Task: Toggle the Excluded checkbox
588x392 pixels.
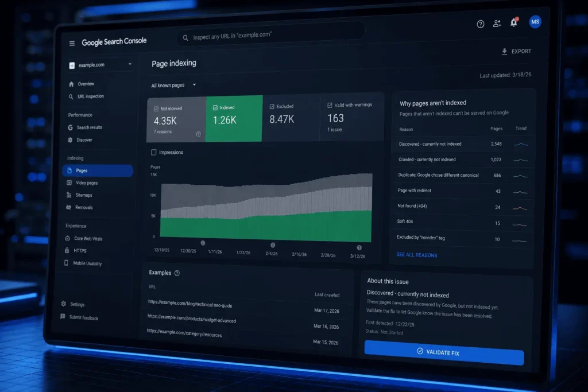Action: click(x=272, y=107)
